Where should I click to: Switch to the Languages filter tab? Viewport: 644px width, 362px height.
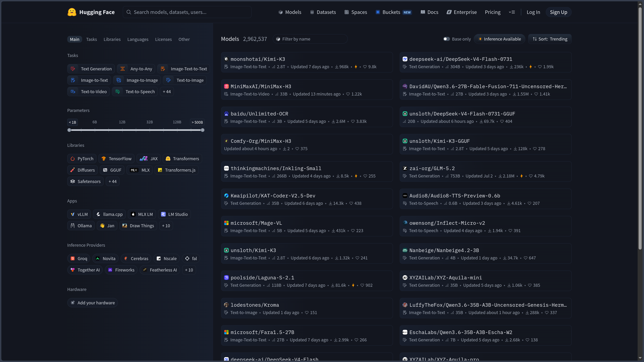138,39
